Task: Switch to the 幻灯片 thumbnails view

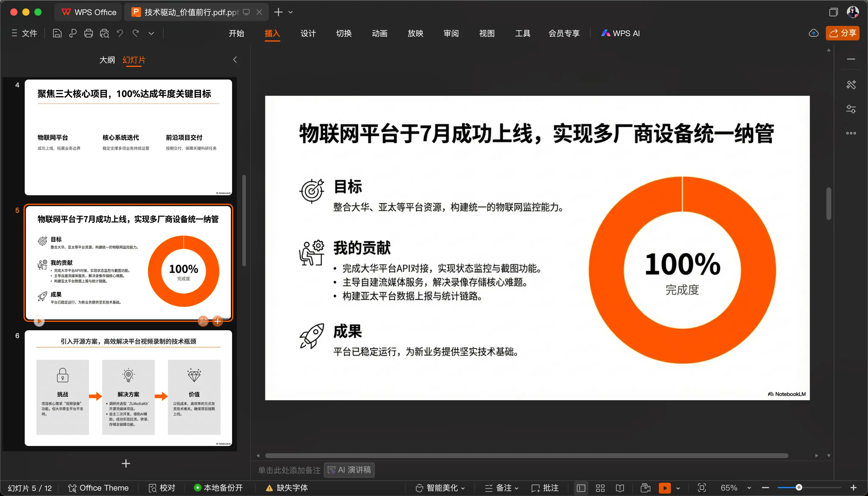Action: click(x=134, y=60)
